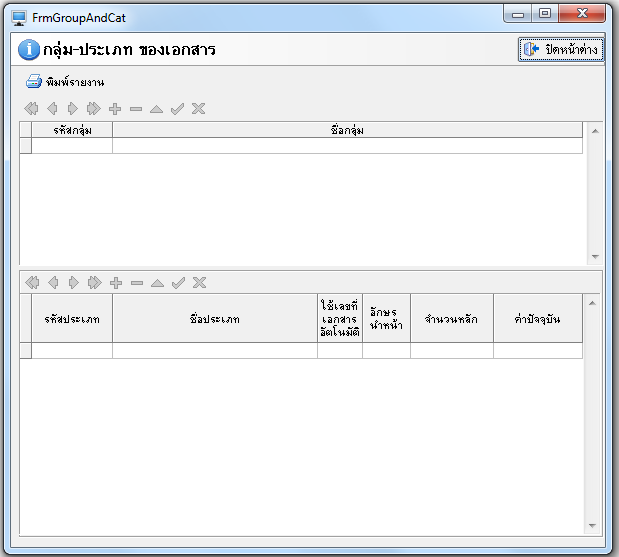This screenshot has height=557, width=619.
Task: Click category grid scrollbar up arrow
Action: (592, 303)
